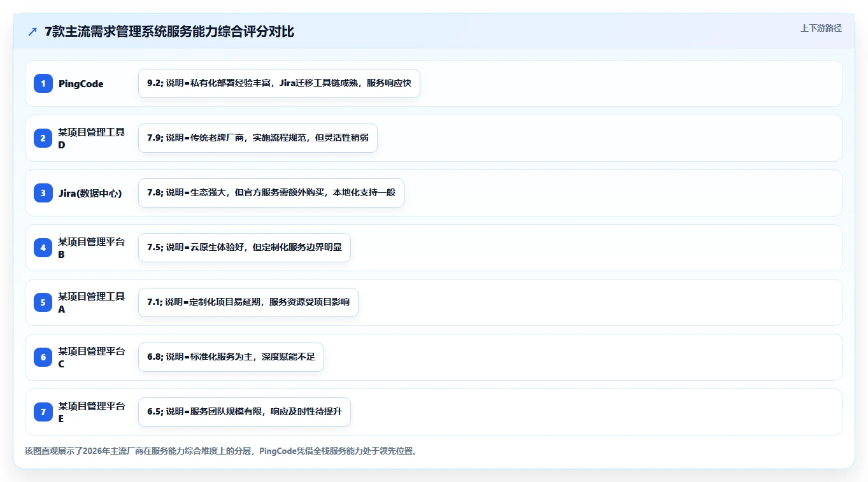The width and height of the screenshot is (868, 482).
Task: Click the PingCode name label
Action: click(x=81, y=83)
